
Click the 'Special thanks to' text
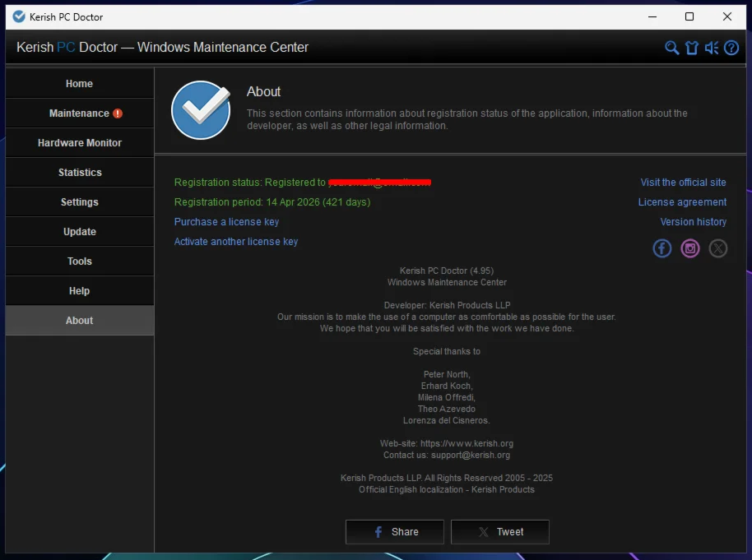coord(447,351)
